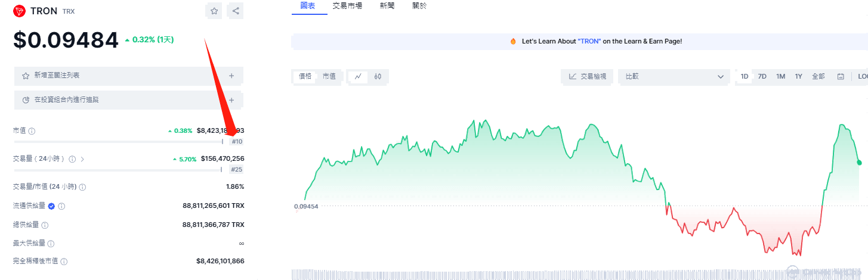
Task: Open the calendar date range picker
Action: (841, 76)
